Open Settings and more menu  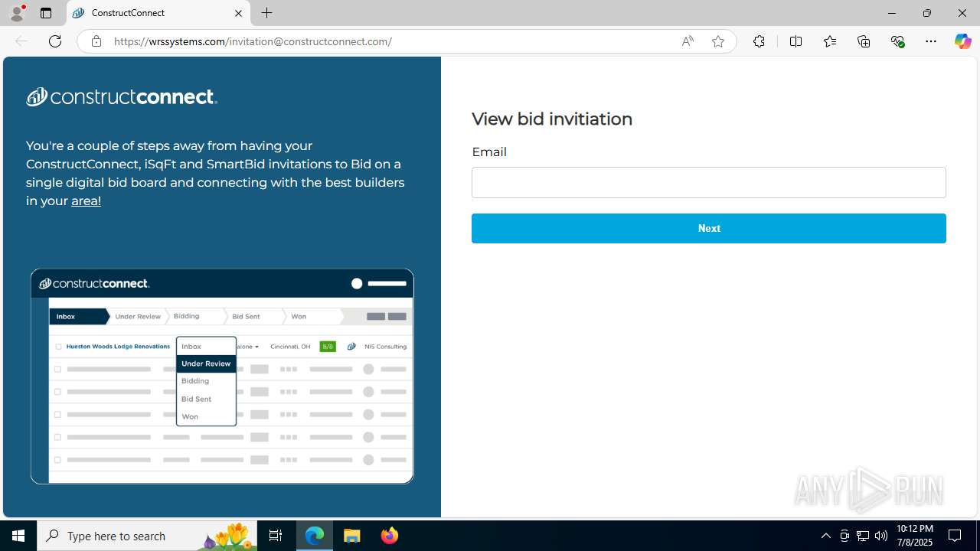(931, 41)
